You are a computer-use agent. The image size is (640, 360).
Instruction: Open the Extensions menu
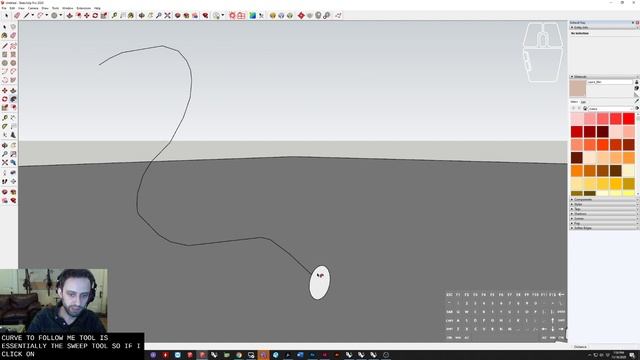(84, 8)
